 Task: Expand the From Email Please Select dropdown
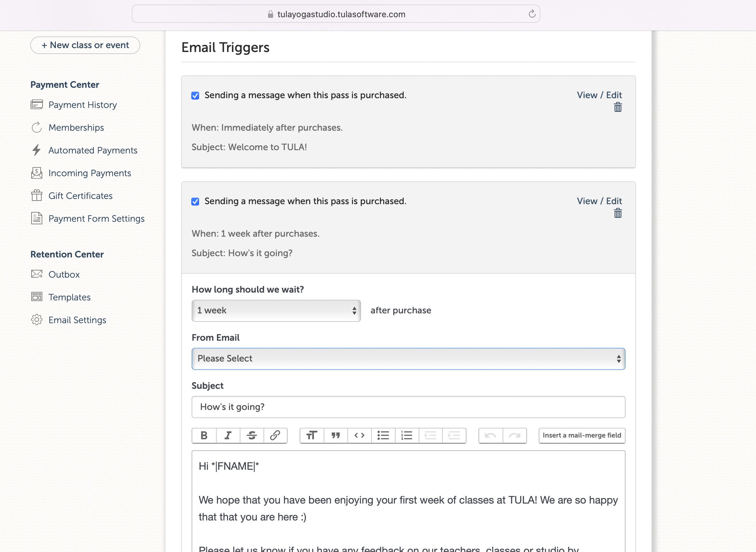(408, 359)
